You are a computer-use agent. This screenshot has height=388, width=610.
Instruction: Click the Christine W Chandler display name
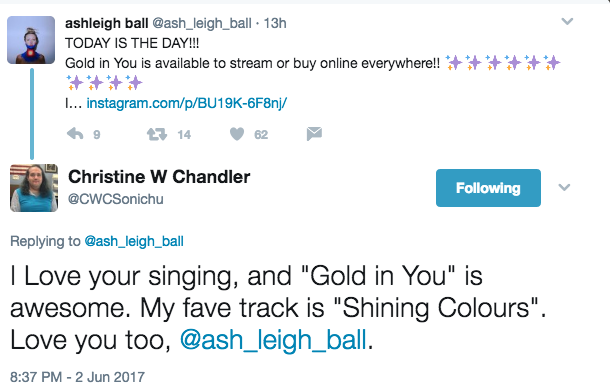[159, 177]
